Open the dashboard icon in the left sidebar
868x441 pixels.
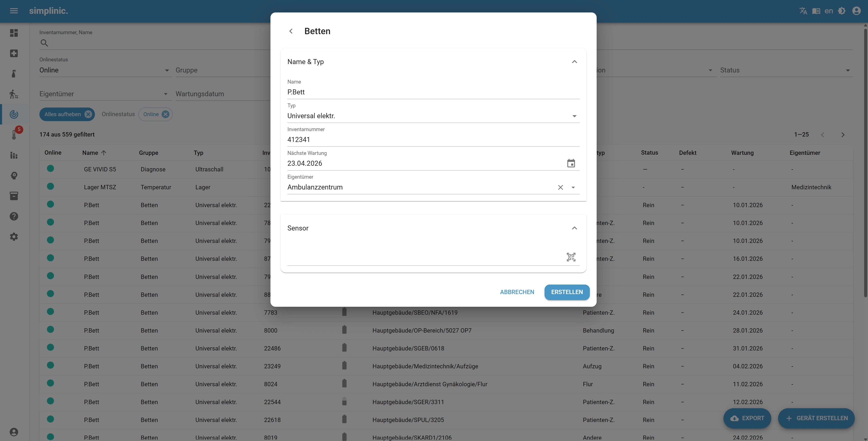click(x=14, y=33)
